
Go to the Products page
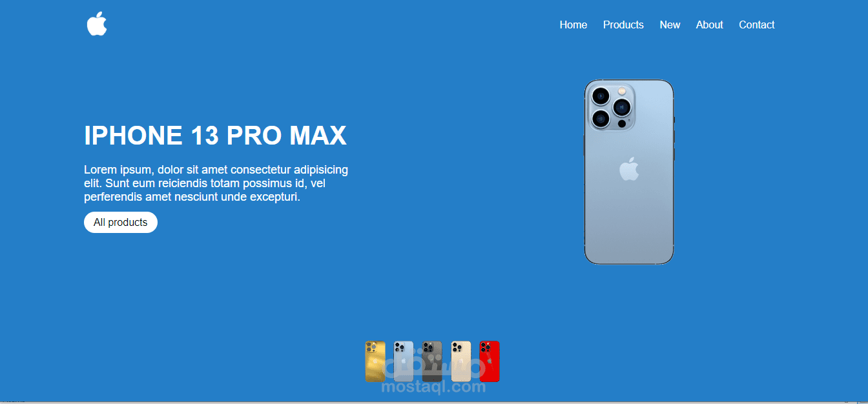tap(623, 25)
